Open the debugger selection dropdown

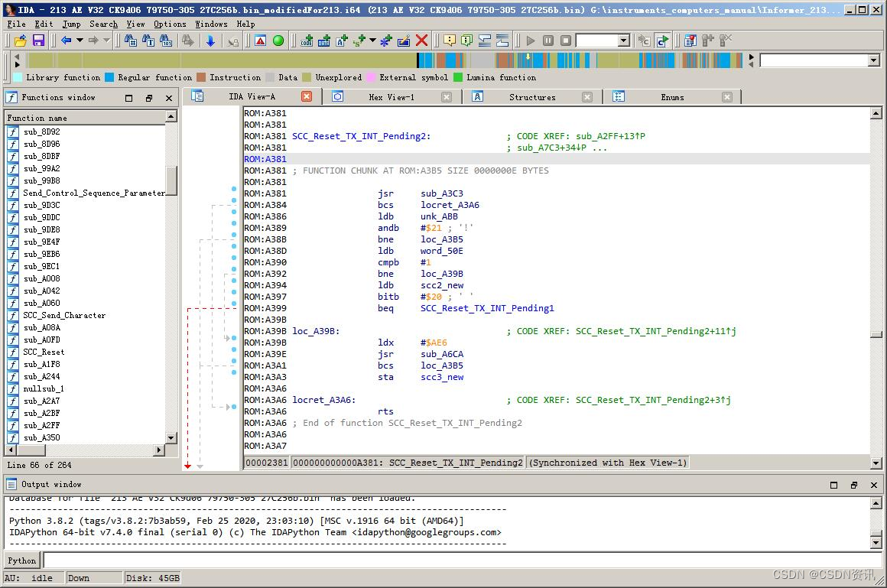[x=623, y=41]
